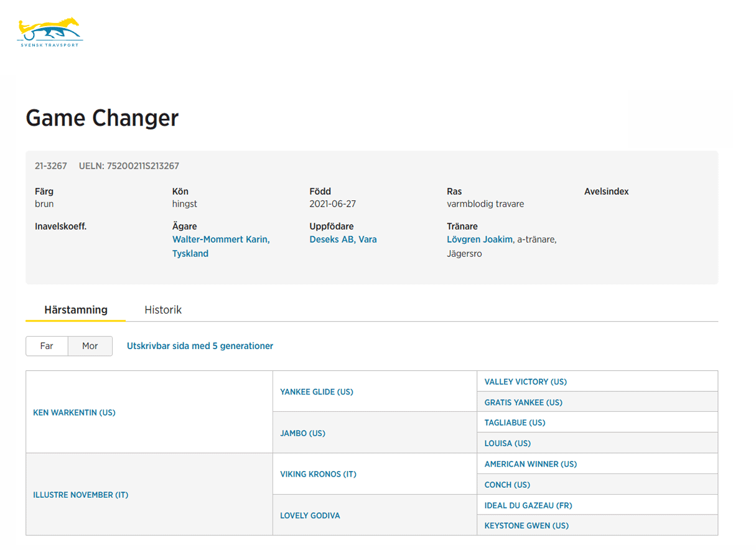
Task: Select Gratis Yankee (US) ancestor
Action: (x=523, y=403)
